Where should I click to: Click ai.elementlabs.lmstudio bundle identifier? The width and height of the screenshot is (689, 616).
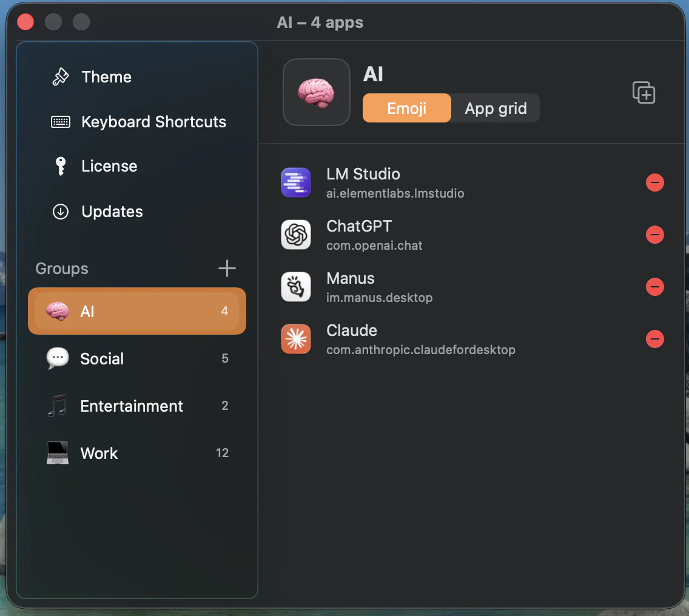(395, 193)
